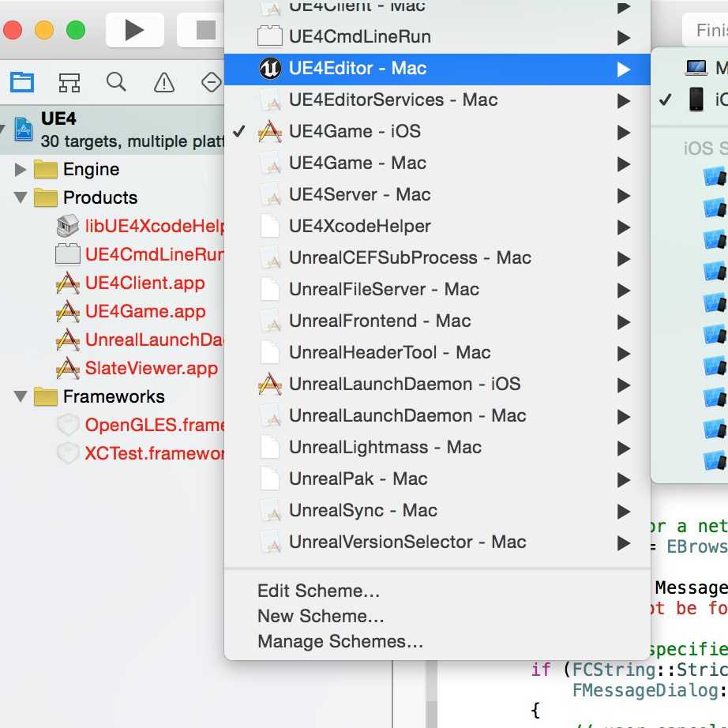Choose UE4CmdLineRun scheme

437,36
